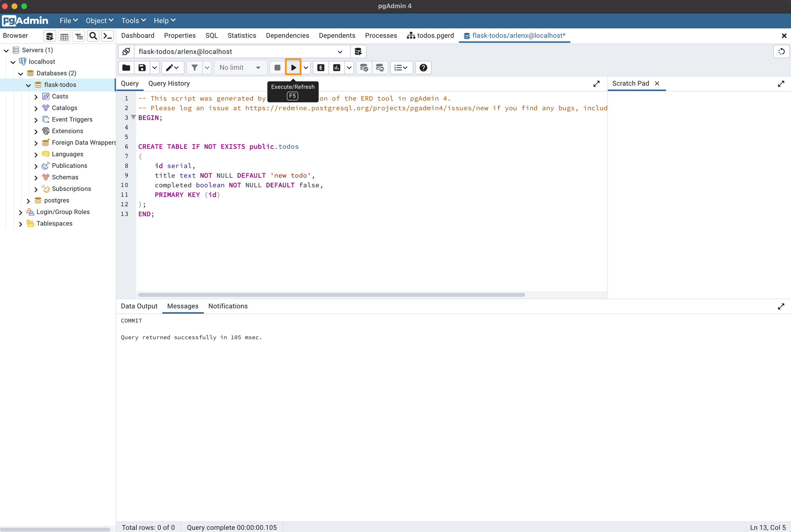
Task: Expand the Tablespaces node
Action: (x=21, y=224)
